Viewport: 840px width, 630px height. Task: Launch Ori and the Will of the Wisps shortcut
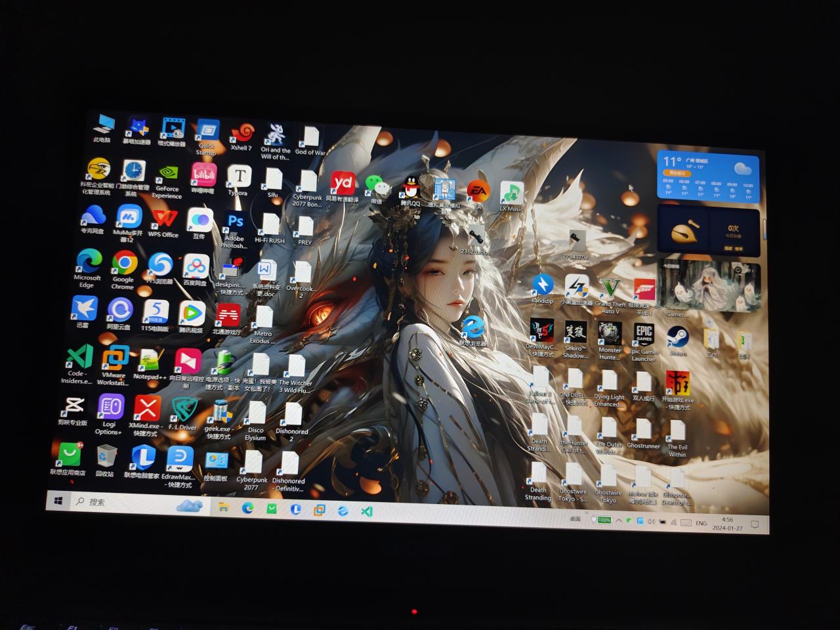pyautogui.click(x=275, y=141)
